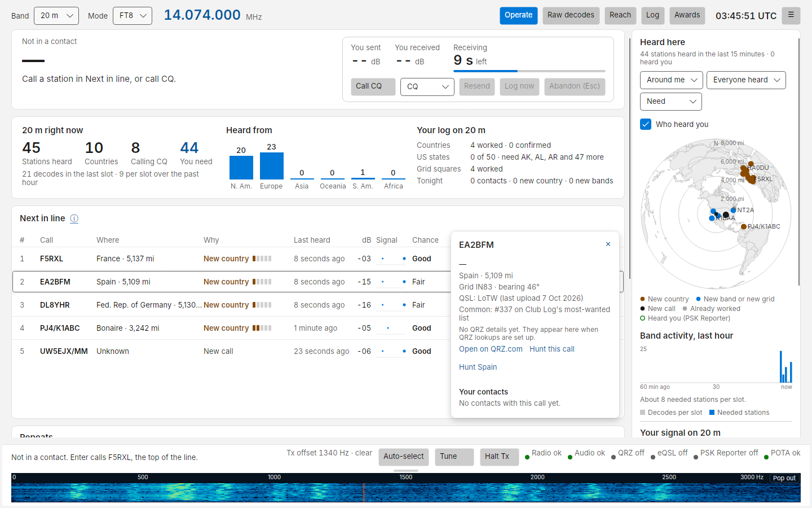Click the Halt Tx button
Screen dimensions: 812x508
[x=500, y=457]
